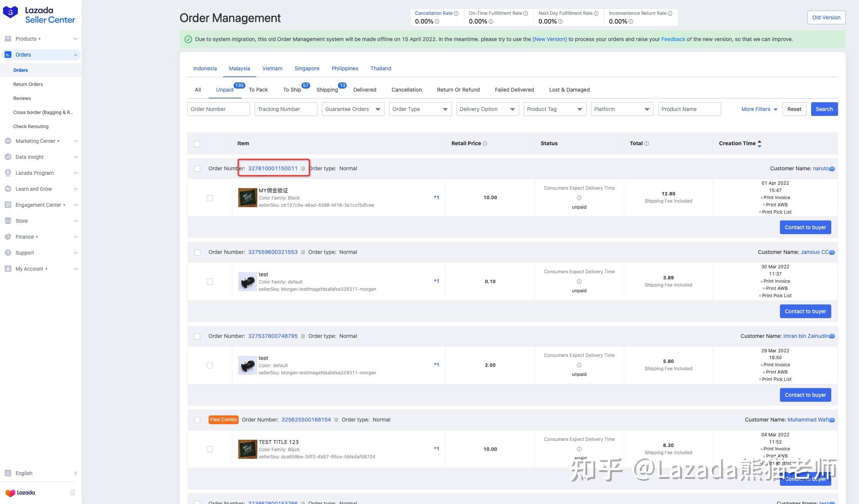
Task: Copy order number 327559600321553 using copy icon
Action: click(x=303, y=252)
